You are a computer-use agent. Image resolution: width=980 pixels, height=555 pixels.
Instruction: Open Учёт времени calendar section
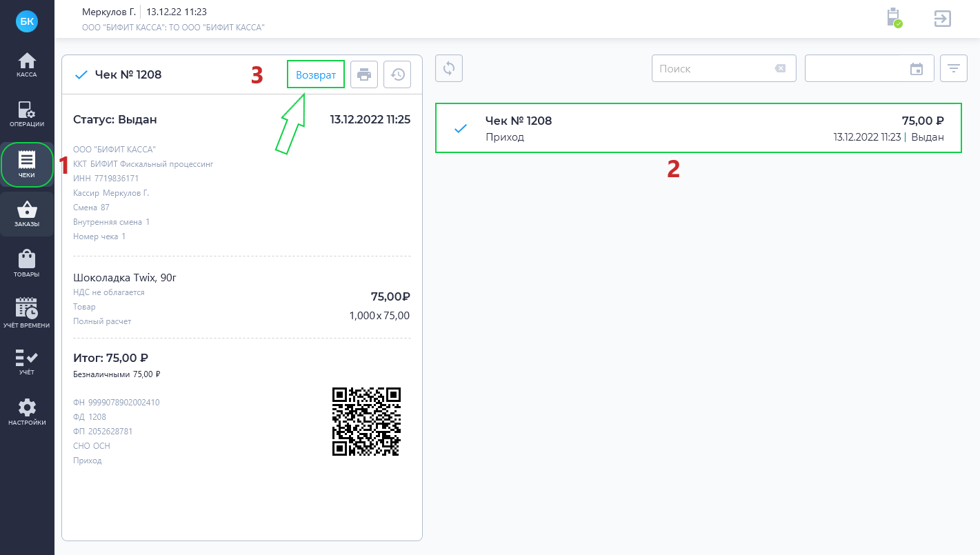[x=27, y=314]
